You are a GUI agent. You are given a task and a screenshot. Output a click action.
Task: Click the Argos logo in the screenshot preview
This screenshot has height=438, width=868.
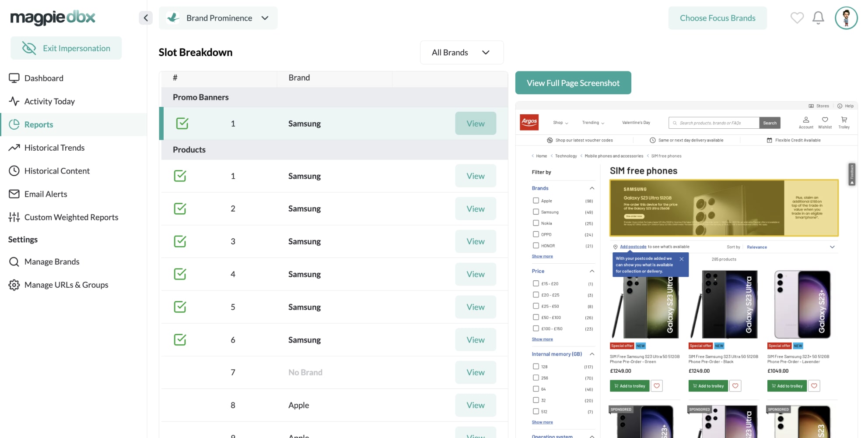(x=529, y=122)
